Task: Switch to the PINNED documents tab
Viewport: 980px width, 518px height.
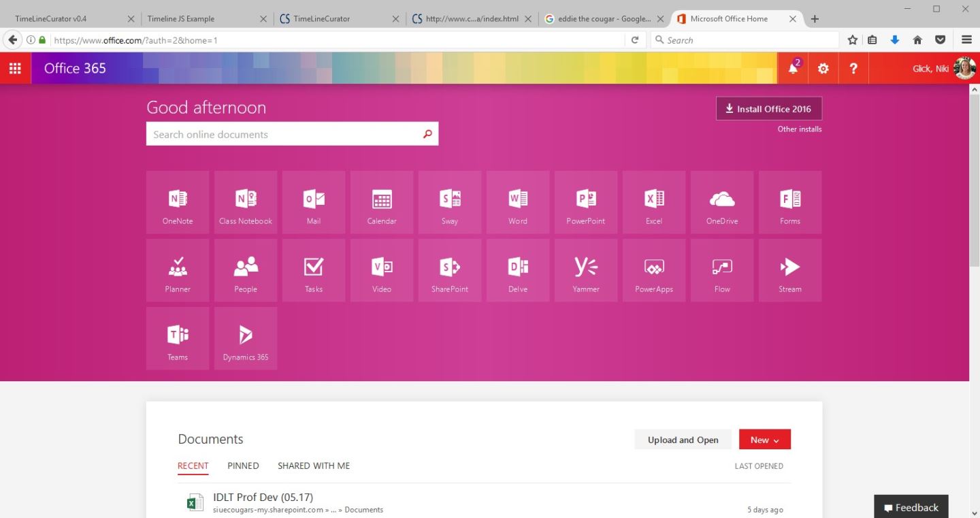Action: 243,466
